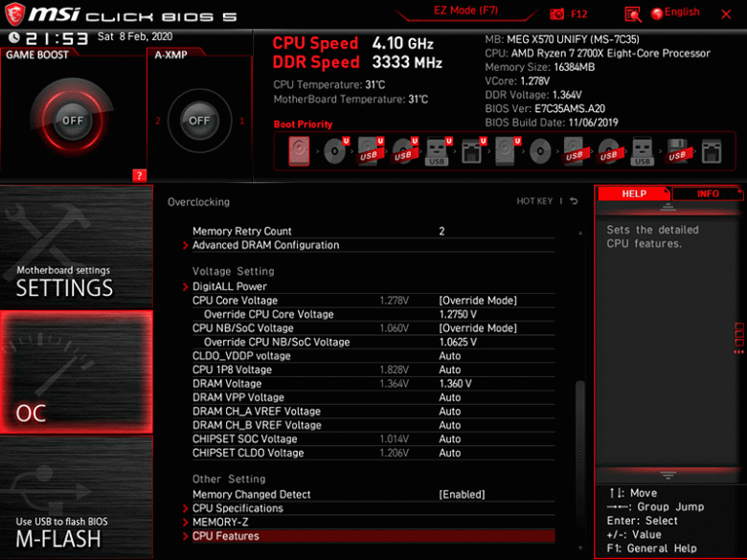Click the clock time 21:53
747x560 pixels.
click(x=57, y=38)
